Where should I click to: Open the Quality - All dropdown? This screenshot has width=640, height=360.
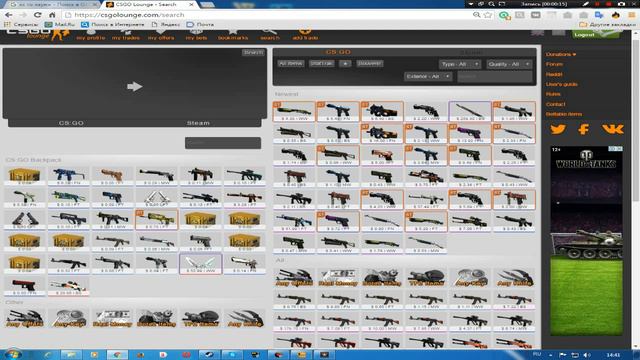509,64
